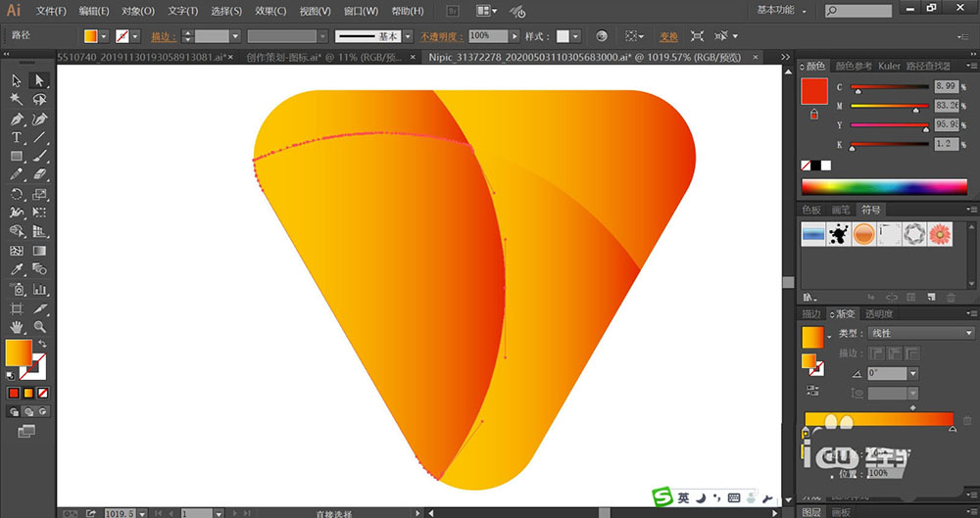Select the Pen tool
Viewport: 980px width, 518px height.
click(x=17, y=118)
